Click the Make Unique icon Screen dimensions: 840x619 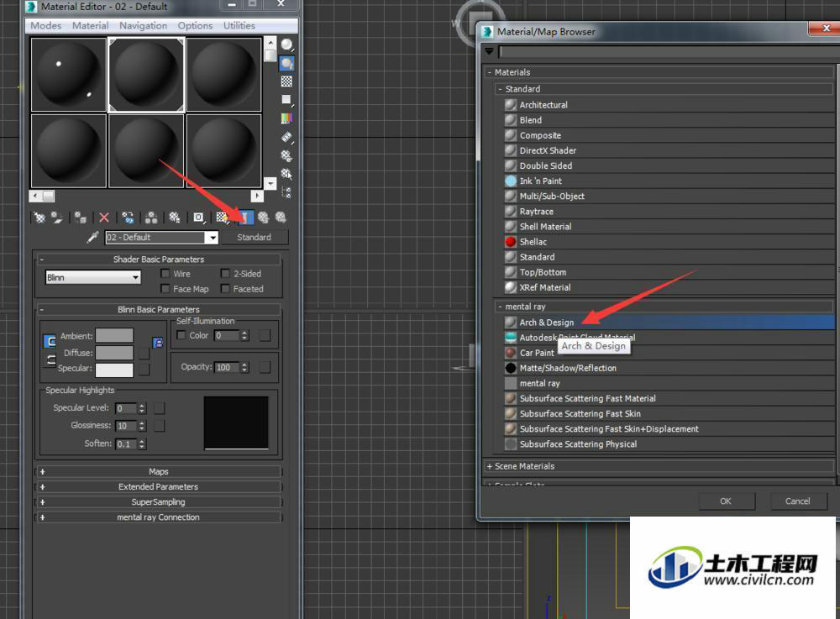tap(151, 218)
